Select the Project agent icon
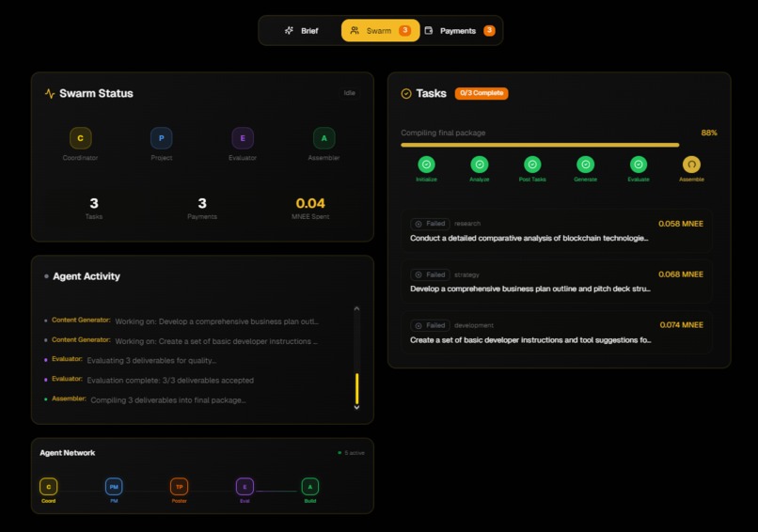Viewport: 758px width, 532px height. click(162, 138)
